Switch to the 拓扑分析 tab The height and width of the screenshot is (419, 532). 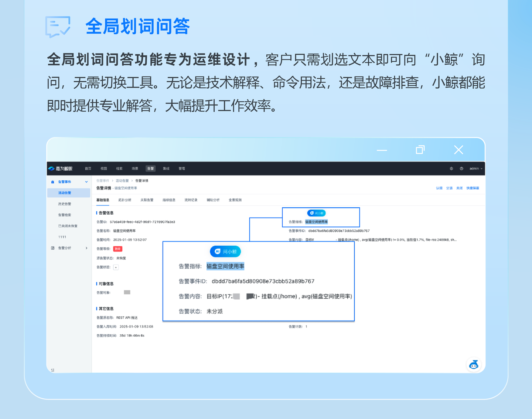tap(125, 200)
